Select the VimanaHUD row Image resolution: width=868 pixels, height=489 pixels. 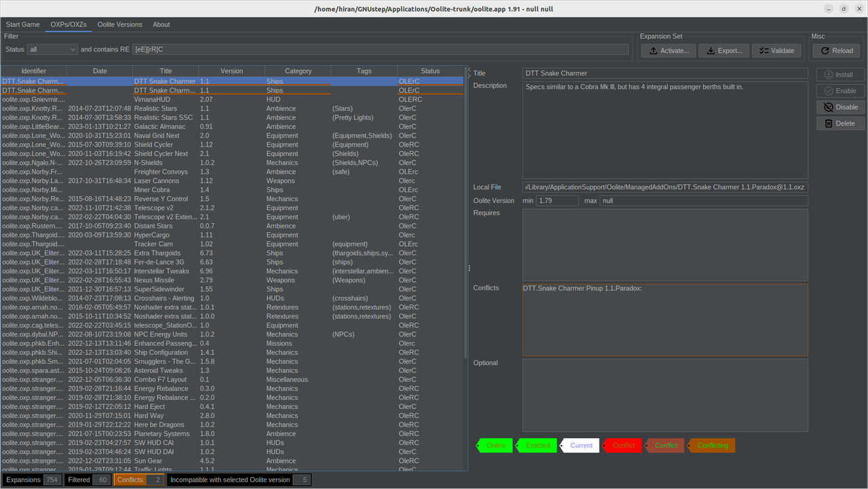point(232,100)
